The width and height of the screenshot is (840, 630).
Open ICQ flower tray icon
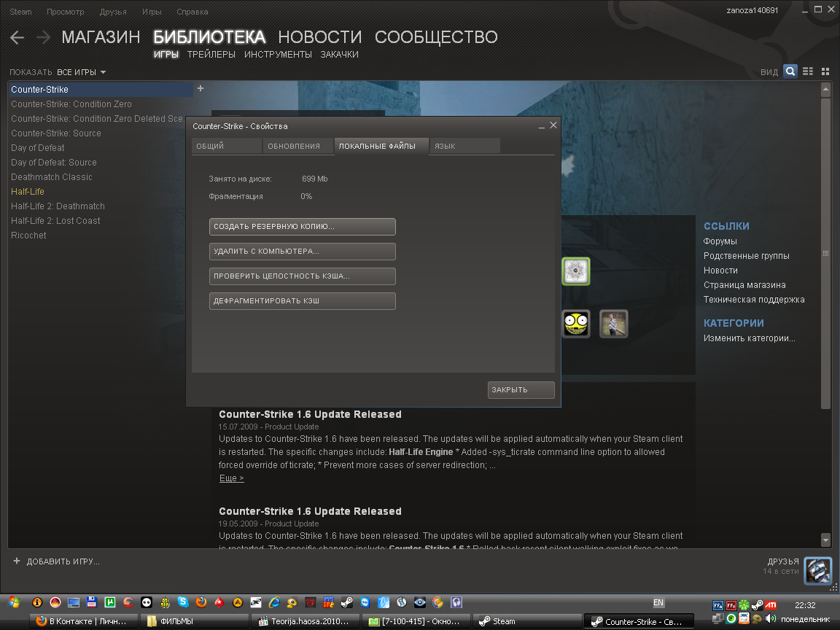(744, 605)
